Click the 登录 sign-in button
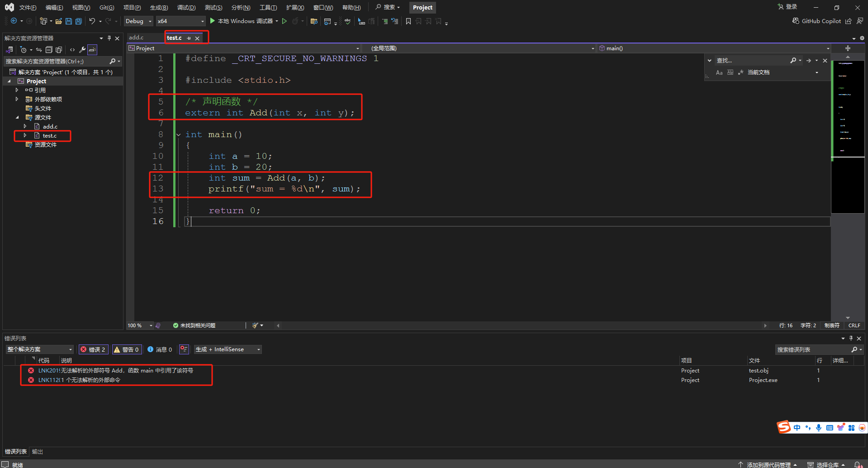This screenshot has width=868, height=468. point(787,7)
